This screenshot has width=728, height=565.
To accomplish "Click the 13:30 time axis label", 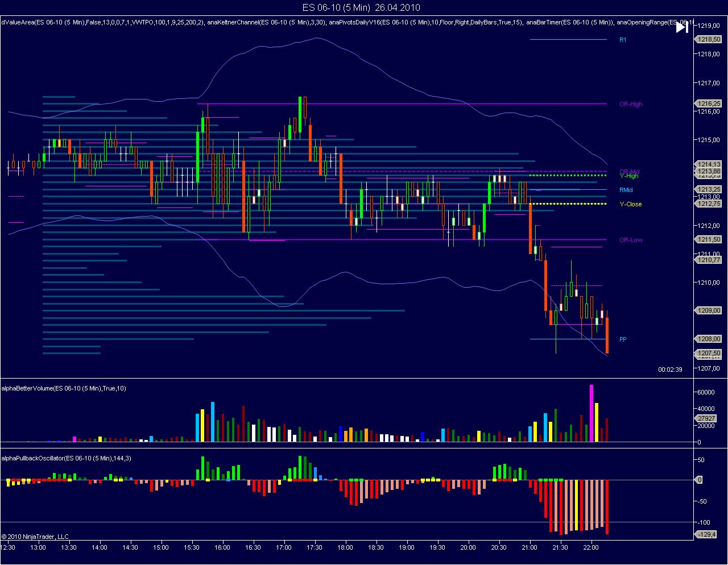I will (69, 548).
